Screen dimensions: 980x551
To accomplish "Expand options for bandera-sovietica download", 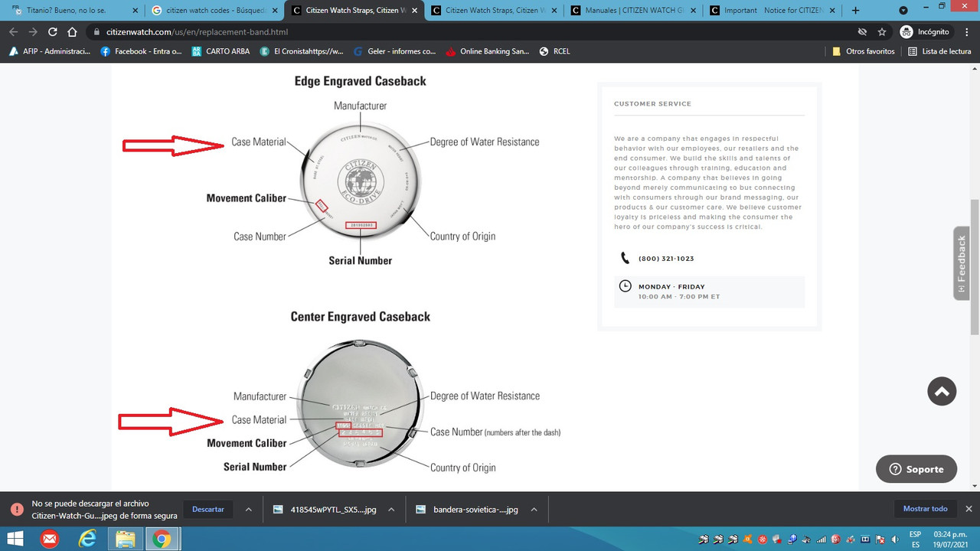I will pos(534,509).
